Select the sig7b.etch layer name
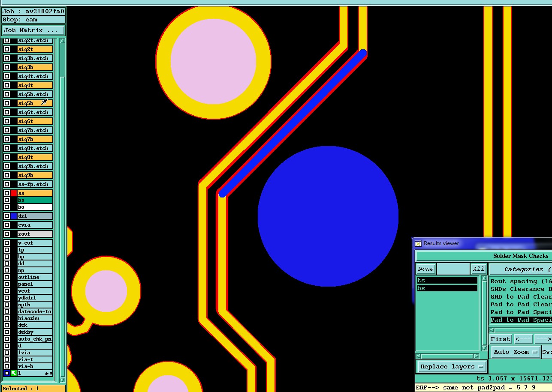This screenshot has width=552, height=392. (x=35, y=130)
